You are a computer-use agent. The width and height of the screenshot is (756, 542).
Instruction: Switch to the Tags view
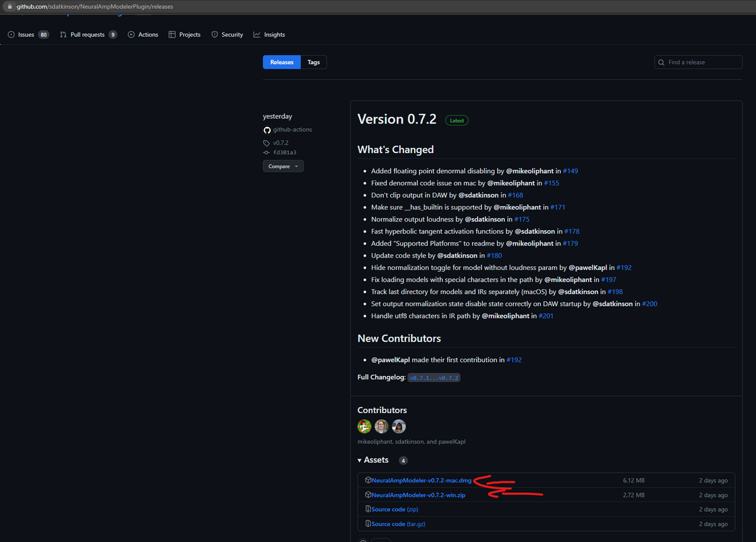click(x=314, y=62)
